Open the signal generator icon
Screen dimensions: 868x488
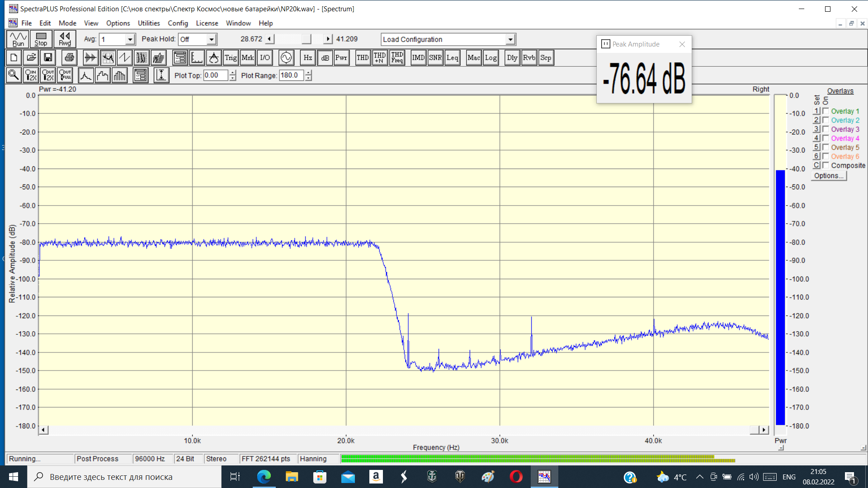click(x=286, y=58)
